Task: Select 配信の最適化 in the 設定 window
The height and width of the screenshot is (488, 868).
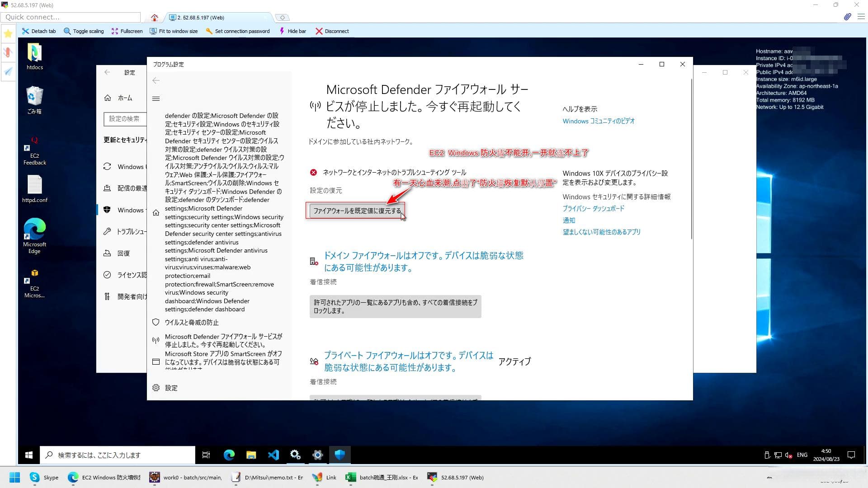Action: 125,188
